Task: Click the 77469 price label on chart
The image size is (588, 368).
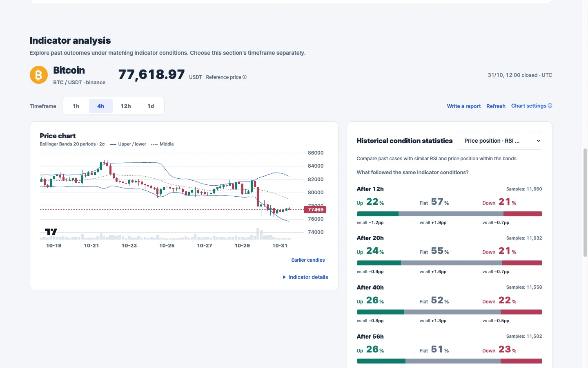Action: click(x=315, y=209)
